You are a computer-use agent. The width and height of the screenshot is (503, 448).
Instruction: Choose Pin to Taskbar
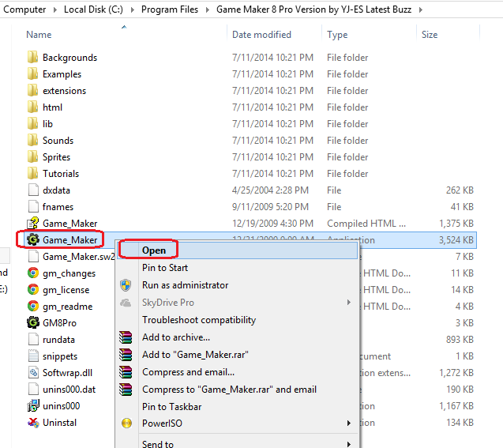click(237, 407)
